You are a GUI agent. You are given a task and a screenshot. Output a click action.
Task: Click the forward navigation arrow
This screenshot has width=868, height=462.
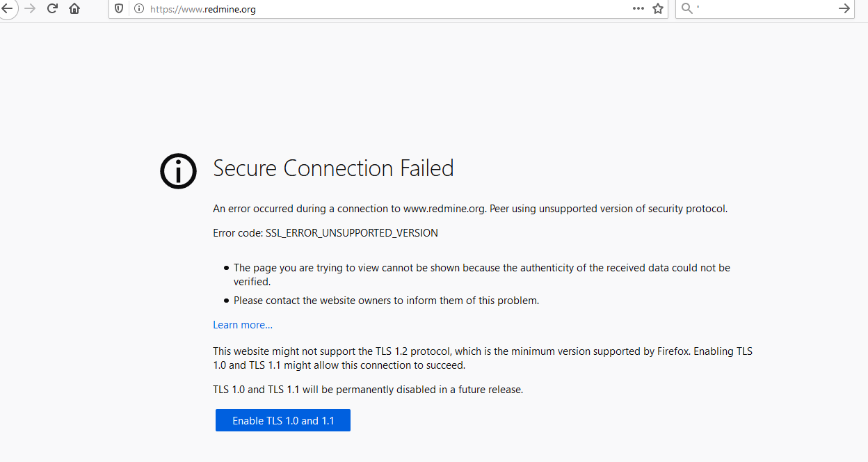coord(30,8)
